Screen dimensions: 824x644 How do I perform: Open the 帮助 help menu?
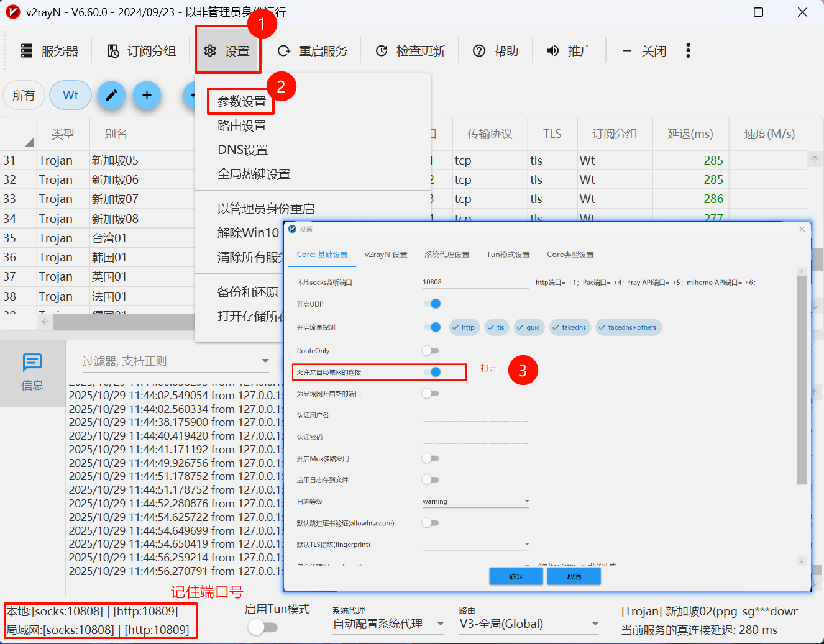(x=496, y=51)
